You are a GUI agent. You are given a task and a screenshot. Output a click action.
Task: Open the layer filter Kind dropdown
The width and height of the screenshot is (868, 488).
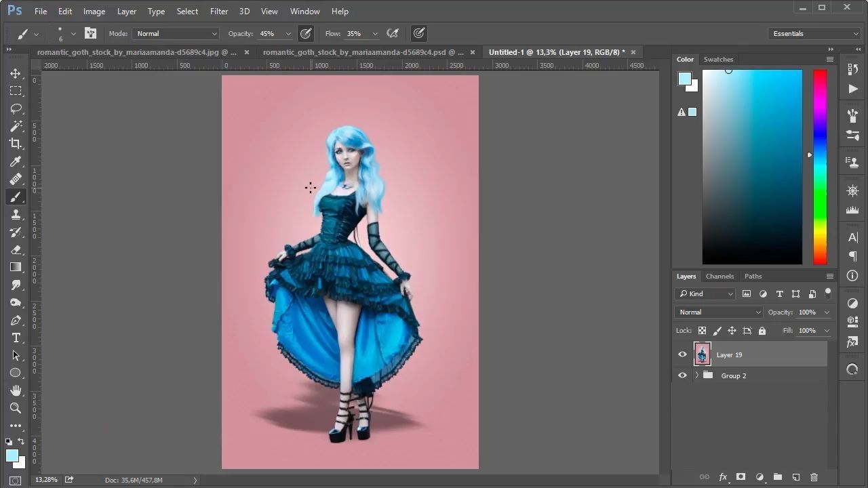705,293
